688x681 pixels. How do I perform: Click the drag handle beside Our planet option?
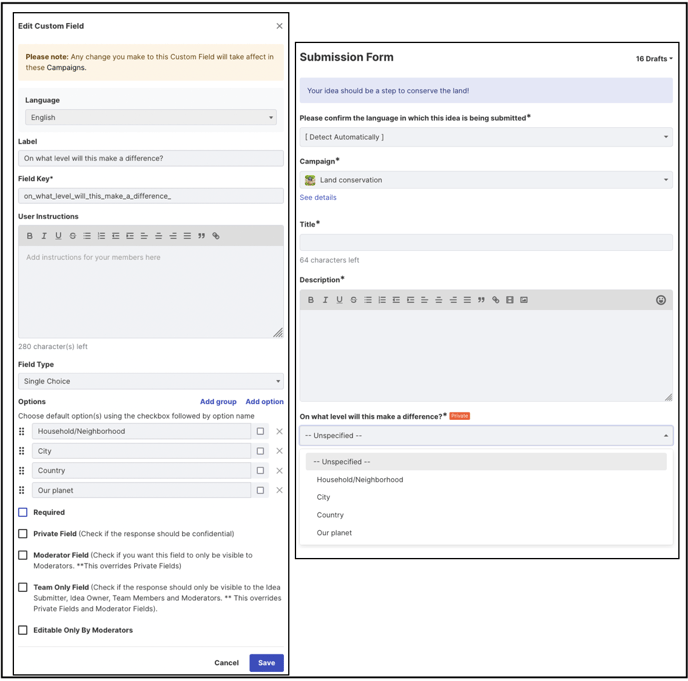tap(22, 490)
